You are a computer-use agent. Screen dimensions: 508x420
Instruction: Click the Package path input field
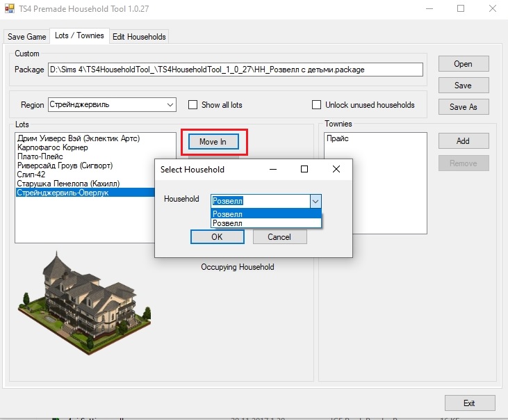click(235, 70)
